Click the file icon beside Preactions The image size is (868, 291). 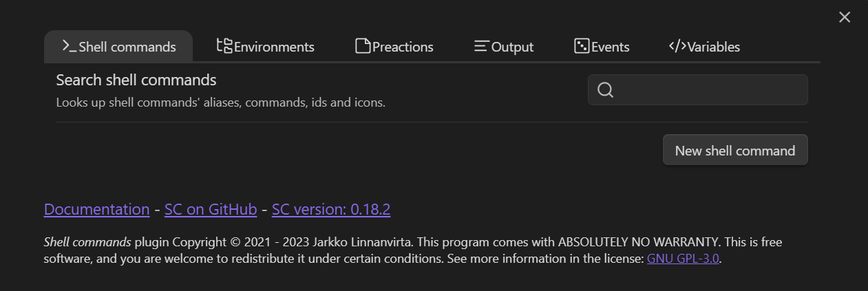[363, 46]
